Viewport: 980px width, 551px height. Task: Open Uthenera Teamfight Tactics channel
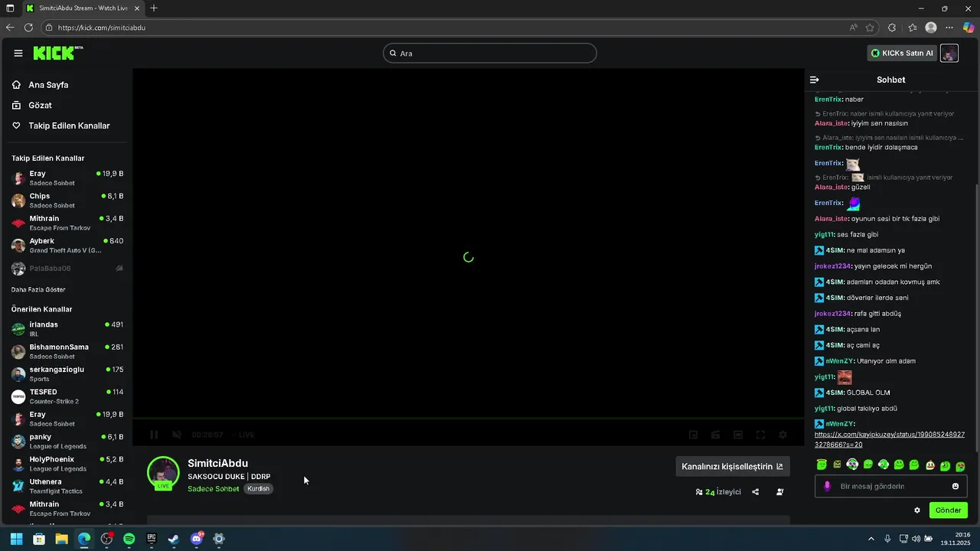(x=67, y=486)
